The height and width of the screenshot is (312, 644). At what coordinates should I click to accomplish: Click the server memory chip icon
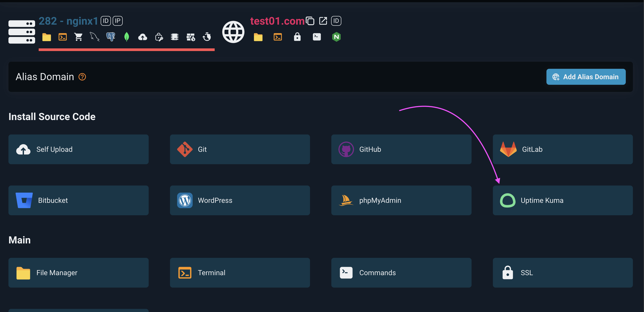[x=174, y=37]
